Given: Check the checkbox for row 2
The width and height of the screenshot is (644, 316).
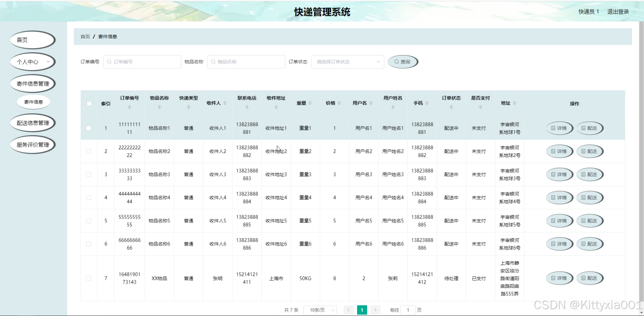Looking at the screenshot, I should point(89,151).
